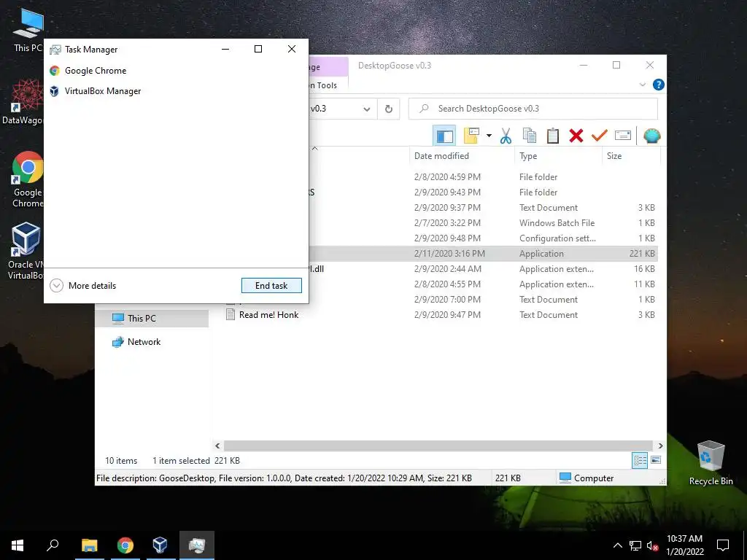The width and height of the screenshot is (747, 560).
Task: Minimize the Task Manager window
Action: click(225, 49)
